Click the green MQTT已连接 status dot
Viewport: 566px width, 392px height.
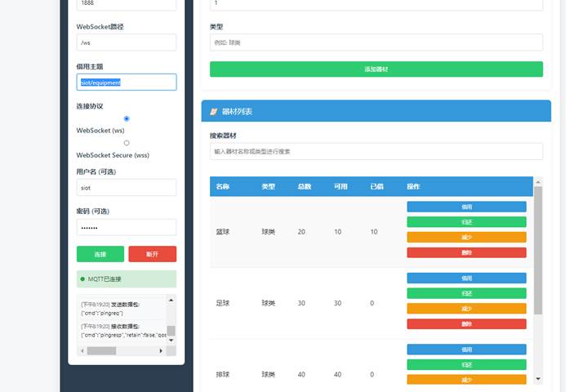tap(82, 279)
